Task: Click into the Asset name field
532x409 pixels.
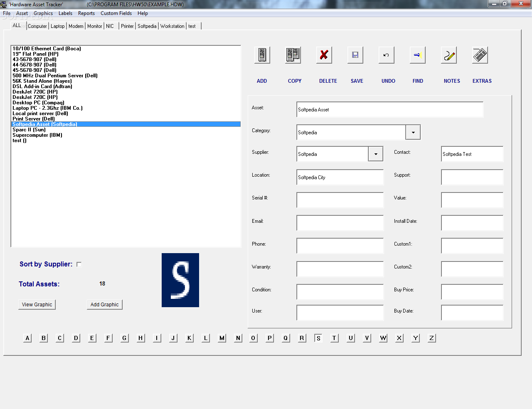Action: click(x=390, y=110)
